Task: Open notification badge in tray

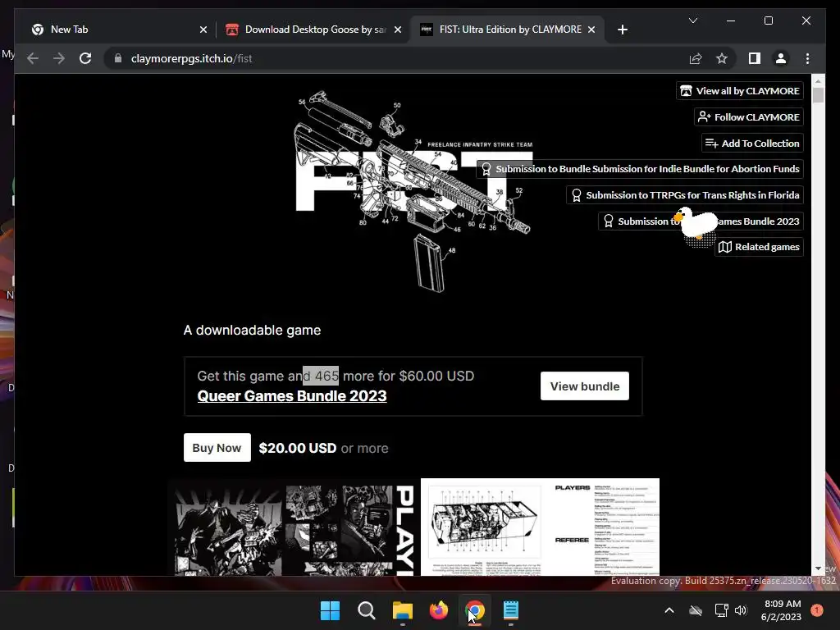Action: tap(817, 610)
